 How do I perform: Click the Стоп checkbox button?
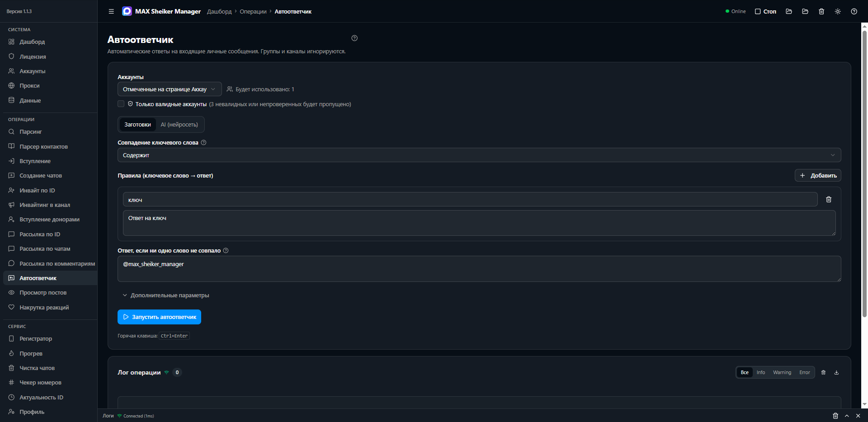point(765,11)
